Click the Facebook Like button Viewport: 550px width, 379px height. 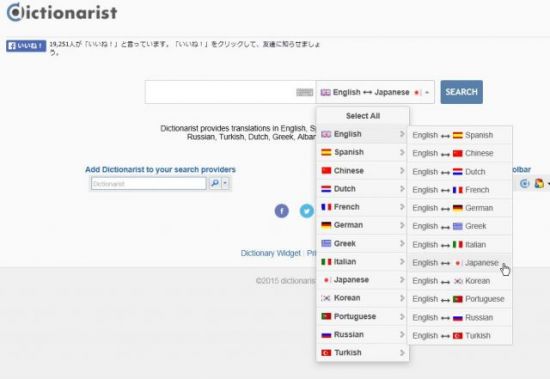(x=26, y=46)
